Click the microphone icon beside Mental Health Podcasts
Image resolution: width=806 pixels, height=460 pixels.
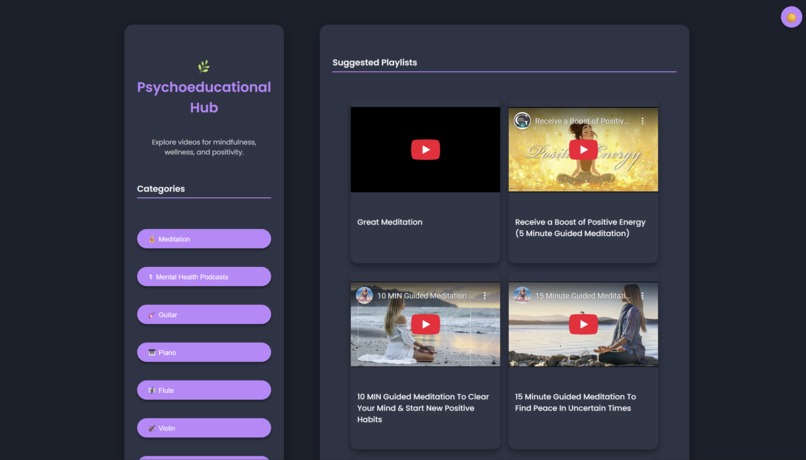(x=151, y=277)
